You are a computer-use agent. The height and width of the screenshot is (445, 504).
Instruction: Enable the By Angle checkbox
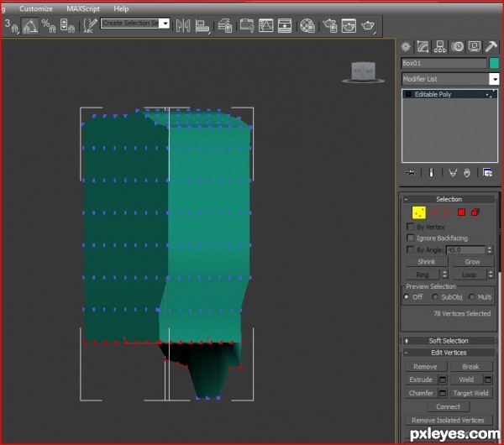(410, 249)
